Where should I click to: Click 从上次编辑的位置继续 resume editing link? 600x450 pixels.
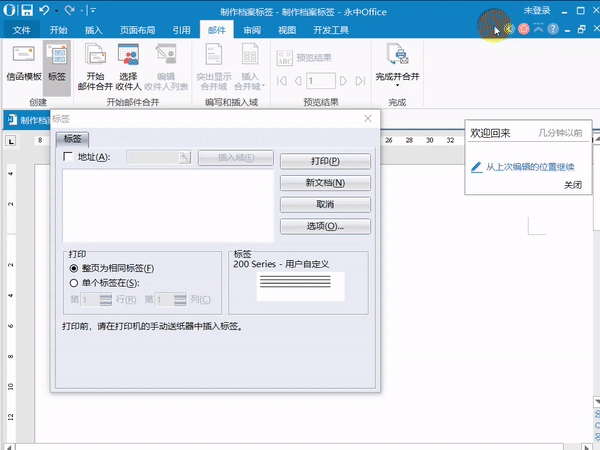click(x=529, y=167)
